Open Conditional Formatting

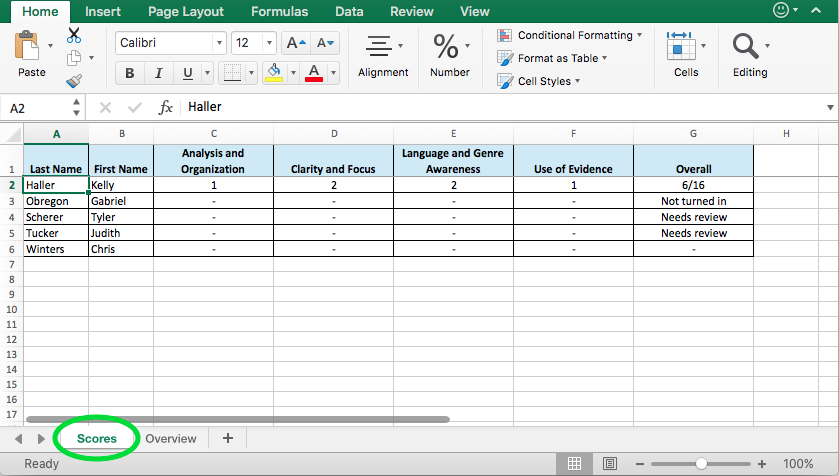[569, 35]
